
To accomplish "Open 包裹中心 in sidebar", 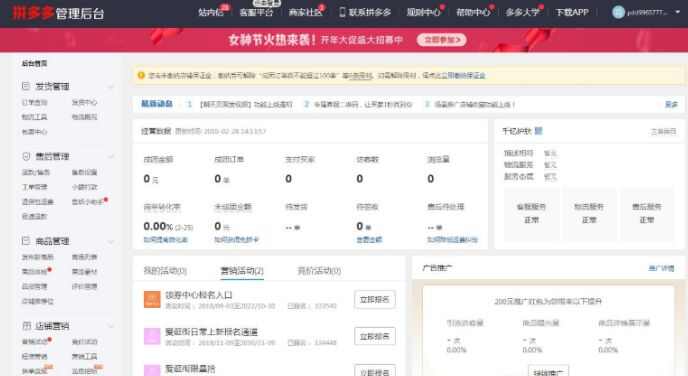I will 35,132.
